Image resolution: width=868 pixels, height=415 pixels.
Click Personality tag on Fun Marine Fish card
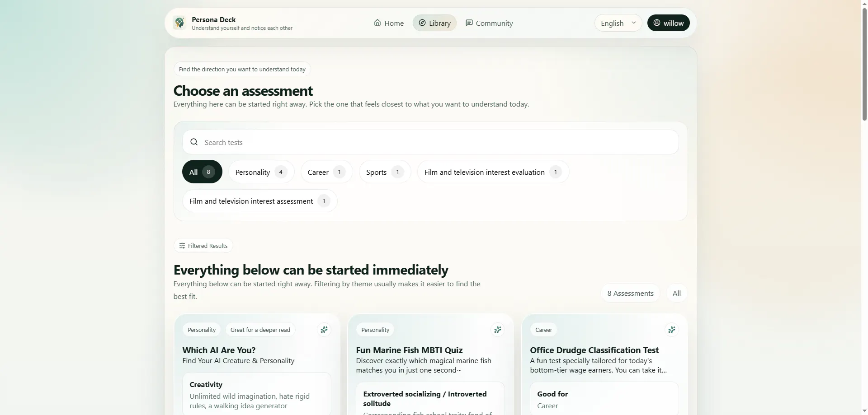[x=375, y=330]
